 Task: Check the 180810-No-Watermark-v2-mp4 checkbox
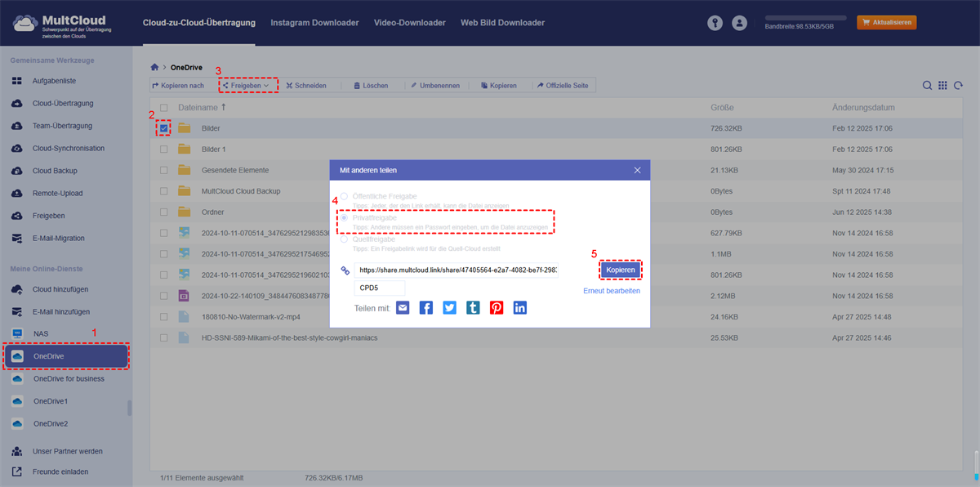[164, 316]
